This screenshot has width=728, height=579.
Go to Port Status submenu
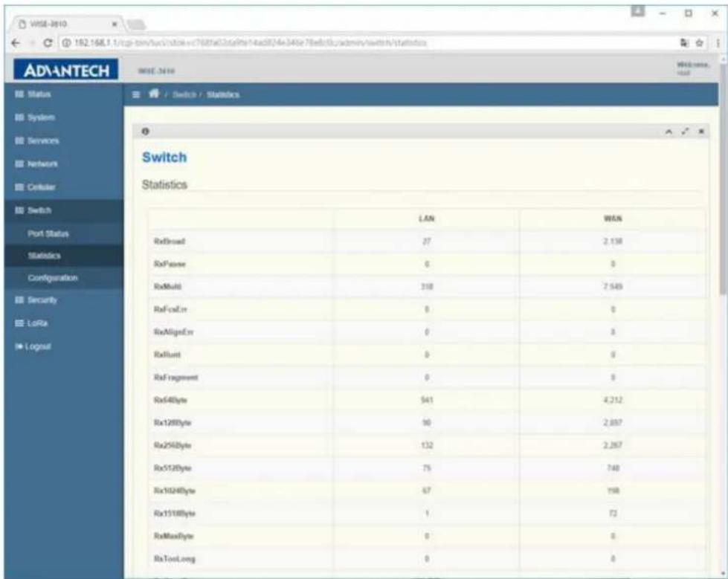pos(48,234)
